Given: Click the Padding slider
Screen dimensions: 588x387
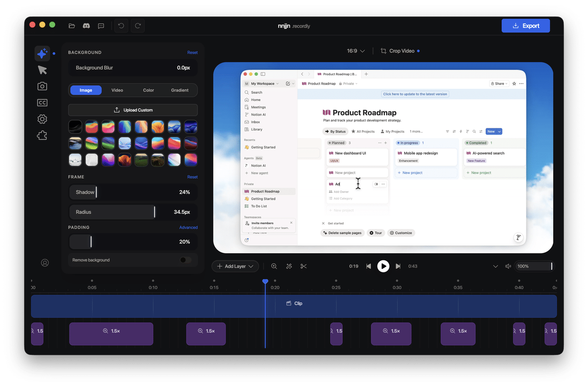Looking at the screenshot, I should [133, 242].
